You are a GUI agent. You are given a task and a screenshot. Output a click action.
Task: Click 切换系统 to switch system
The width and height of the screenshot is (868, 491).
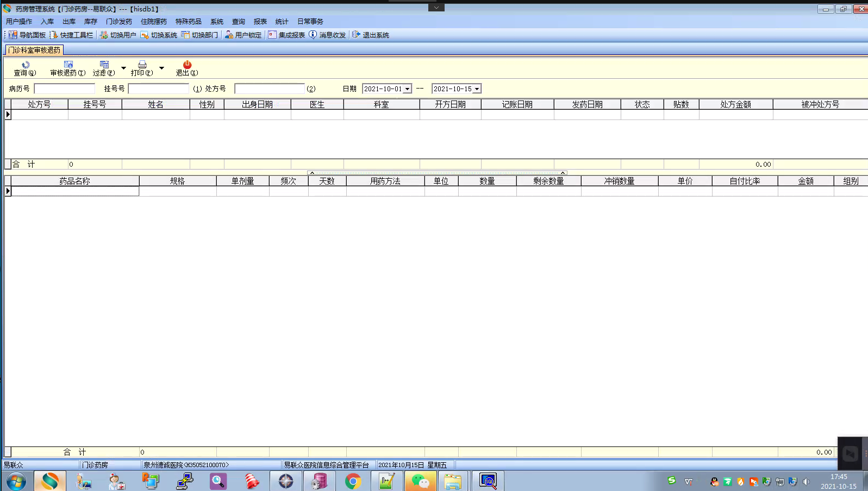[x=159, y=35]
